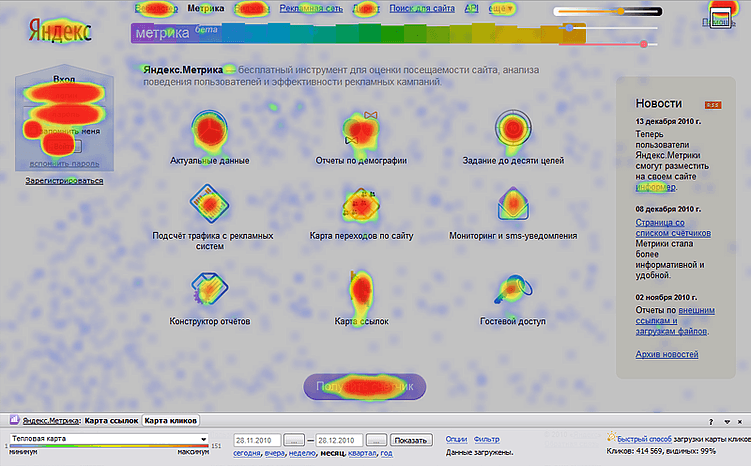The width and height of the screenshot is (751, 466).
Task: Click the Карта ссылок footprint icon
Action: pyautogui.click(x=361, y=289)
